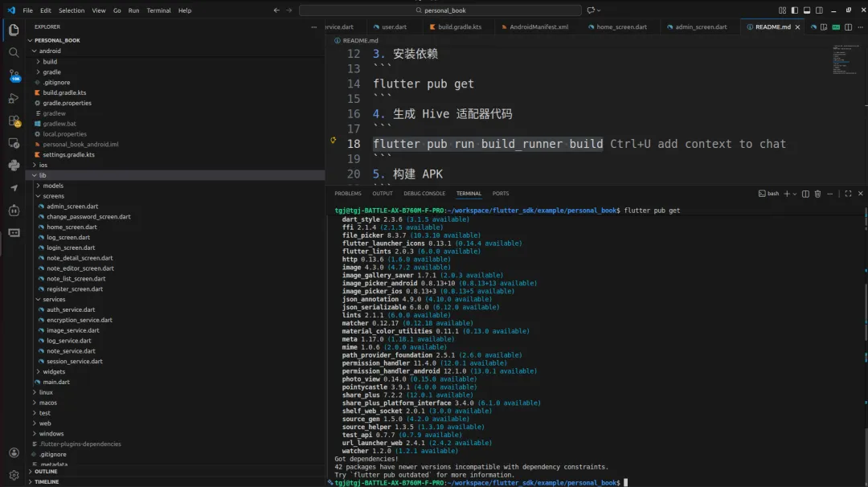
Task: Open the File menu
Action: (27, 10)
